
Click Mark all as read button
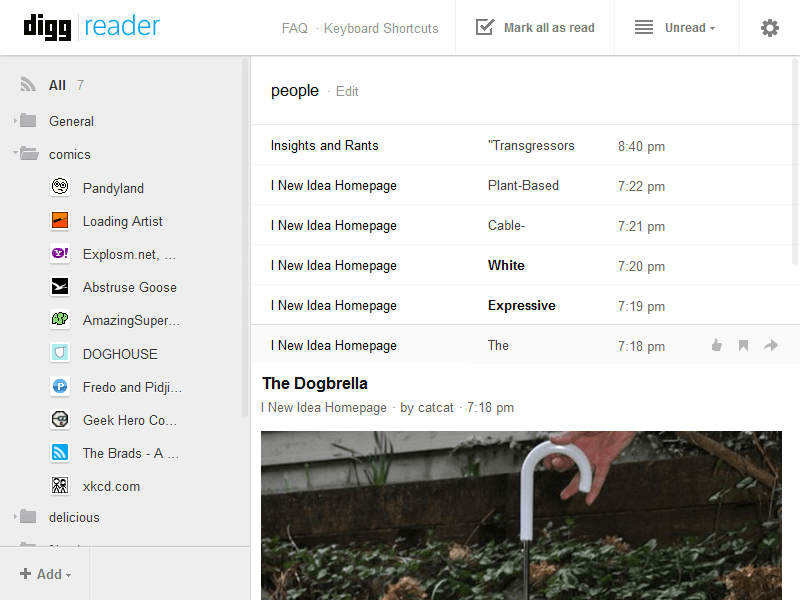(x=535, y=28)
